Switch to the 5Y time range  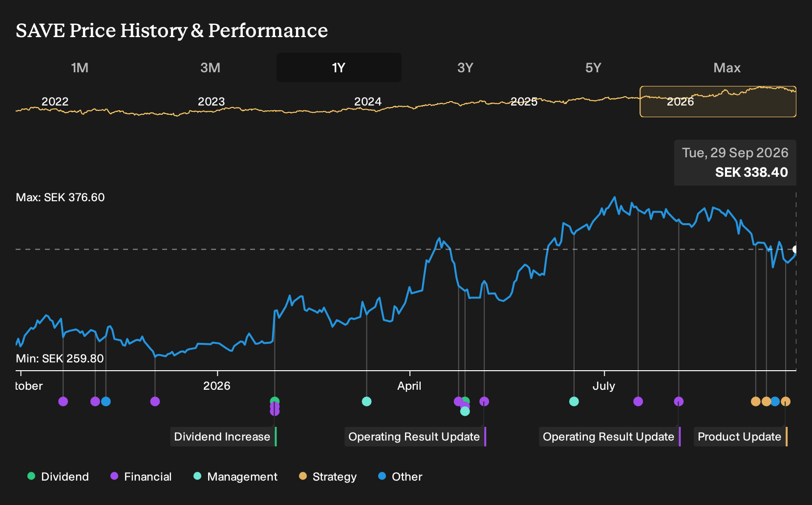click(x=593, y=67)
